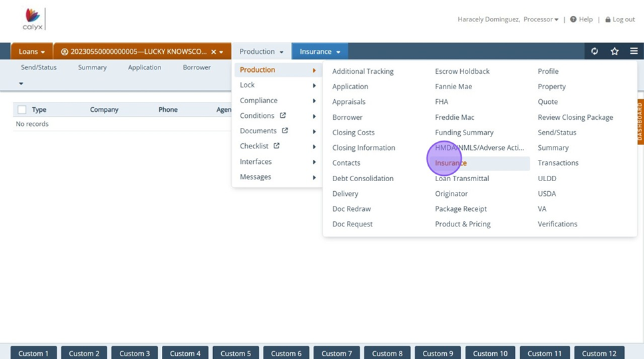
Task: Select Insurance from the Production submenu
Action: coord(451,163)
